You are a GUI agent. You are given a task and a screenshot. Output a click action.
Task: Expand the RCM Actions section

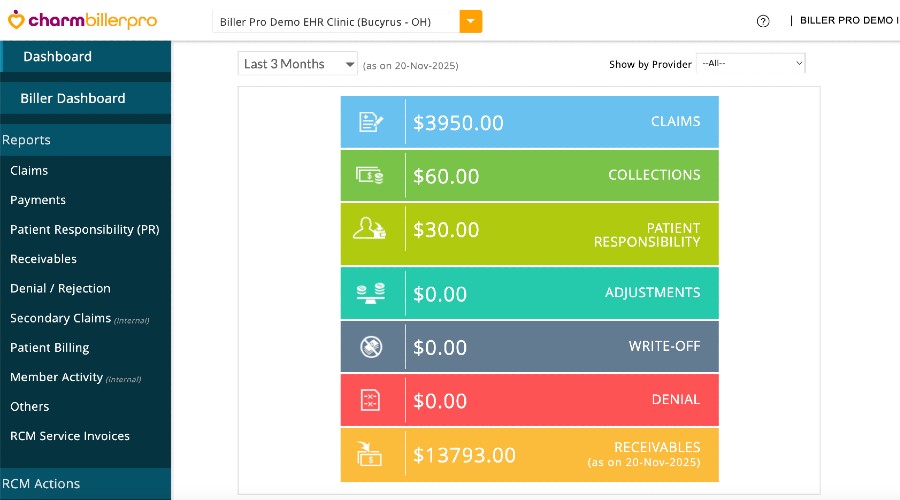(x=41, y=483)
